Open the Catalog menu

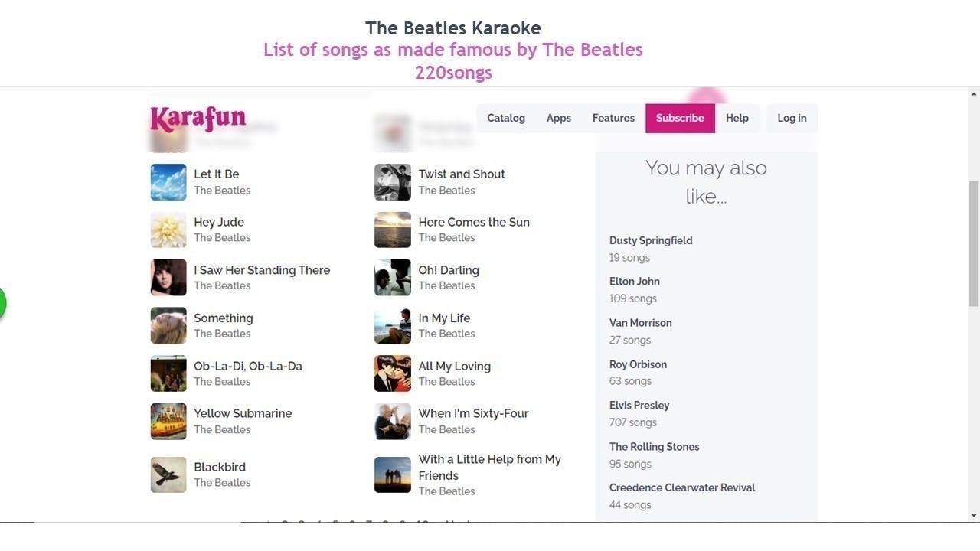[506, 118]
